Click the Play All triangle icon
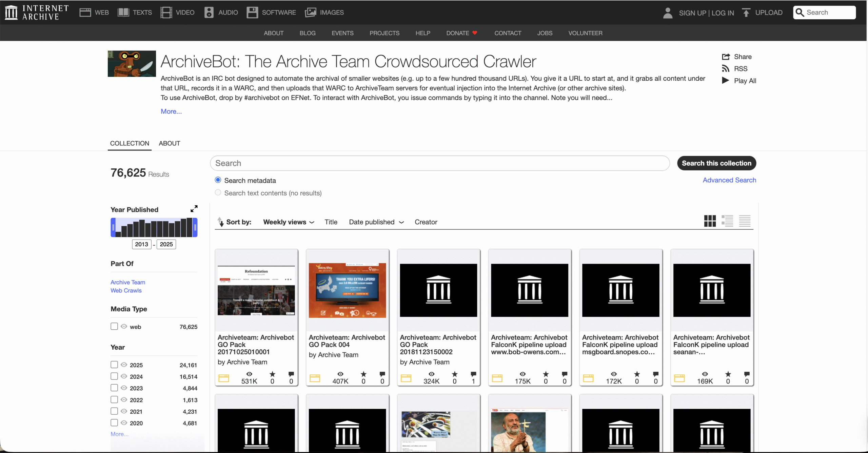Screen dimensions: 868x453 [x=726, y=81]
